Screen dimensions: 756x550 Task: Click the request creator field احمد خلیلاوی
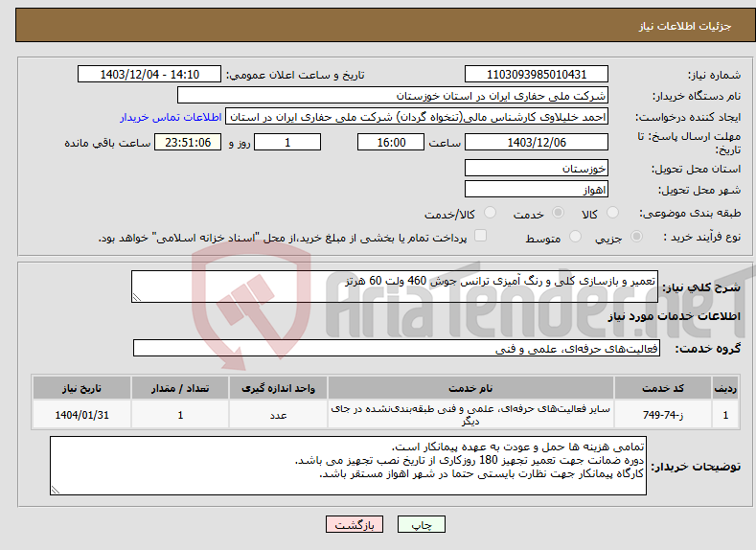pyautogui.click(x=417, y=117)
